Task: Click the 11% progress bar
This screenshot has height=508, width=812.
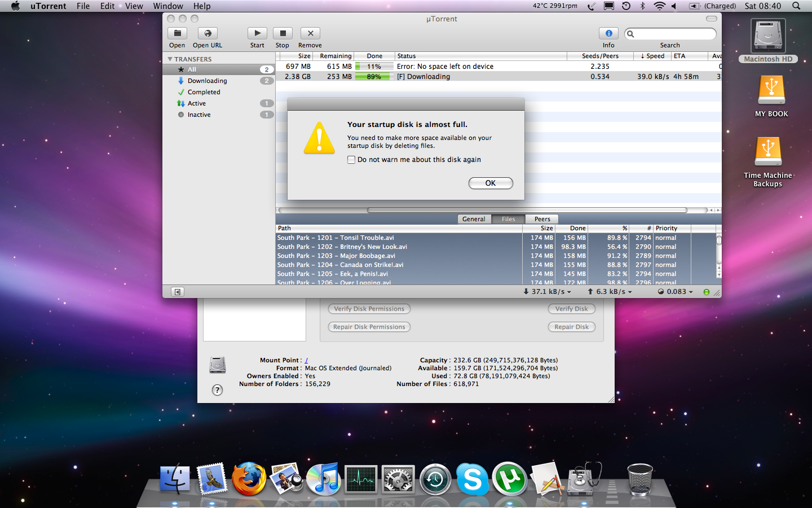Action: coord(374,67)
